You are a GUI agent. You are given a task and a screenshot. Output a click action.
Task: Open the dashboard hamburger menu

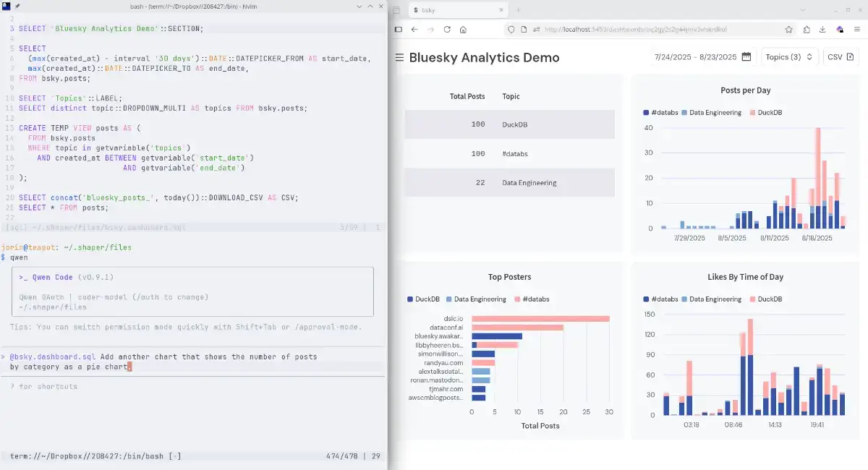[399, 58]
